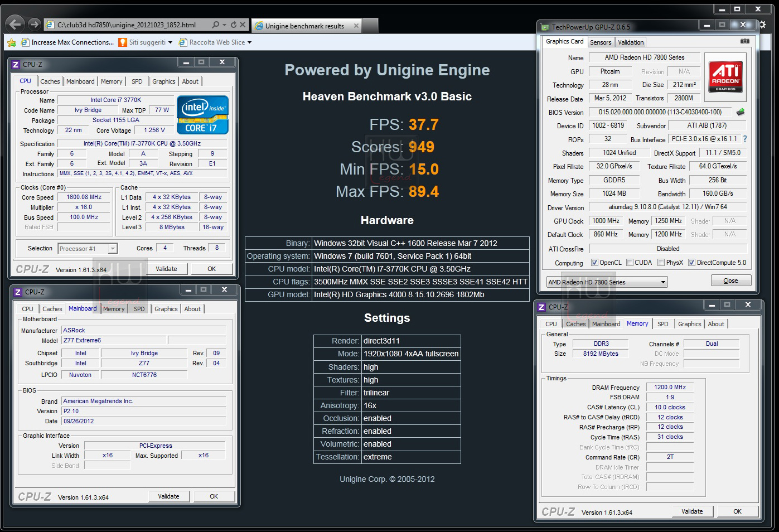Image resolution: width=779 pixels, height=532 pixels.
Task: Open the address bar autocomplete dropdown arrow
Action: [x=224, y=25]
